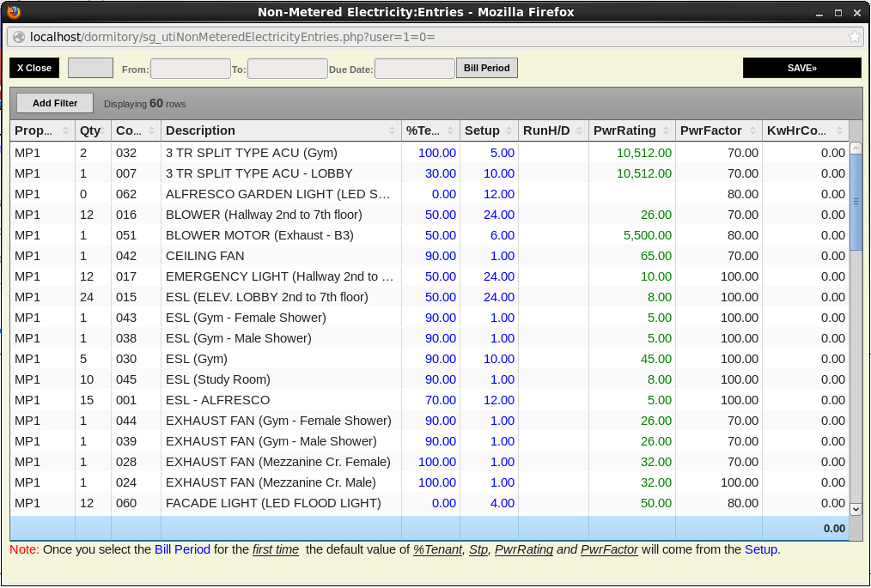Click the sort arrows on the Setup column

click(x=509, y=131)
